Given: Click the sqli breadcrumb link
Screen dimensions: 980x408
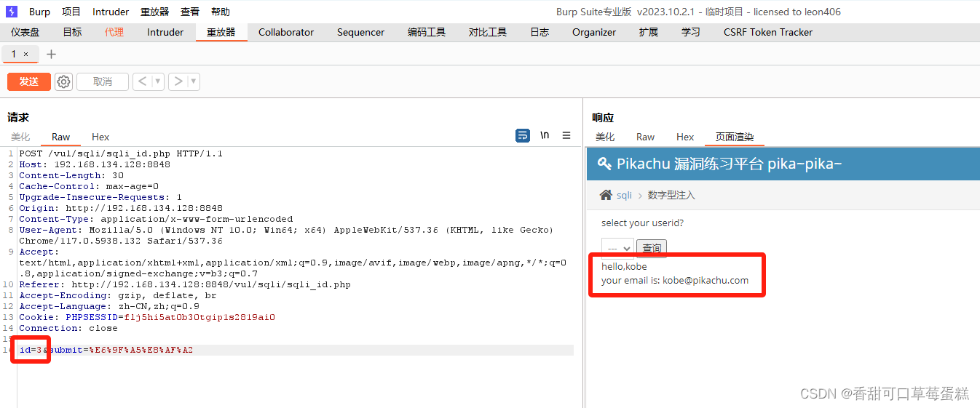Looking at the screenshot, I should tap(624, 195).
